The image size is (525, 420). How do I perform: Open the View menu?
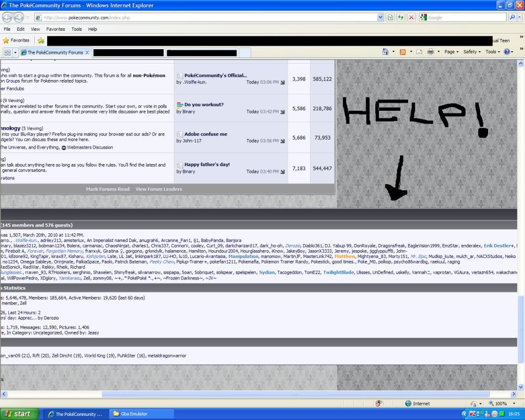click(x=35, y=29)
